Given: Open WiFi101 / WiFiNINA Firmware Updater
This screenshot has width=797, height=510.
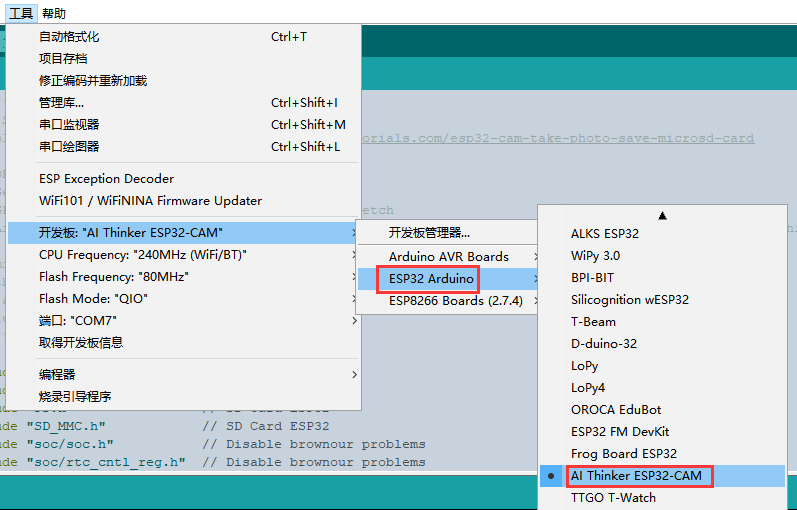Looking at the screenshot, I should click(x=184, y=200).
